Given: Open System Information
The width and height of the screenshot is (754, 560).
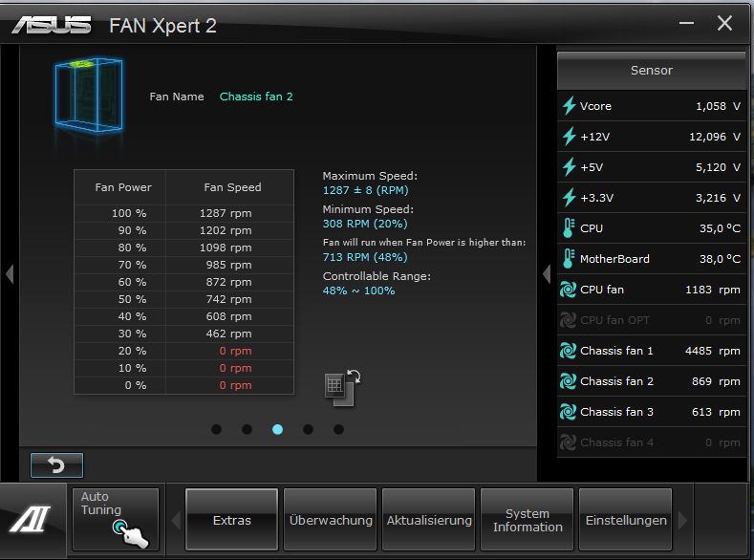Looking at the screenshot, I should pos(528,520).
